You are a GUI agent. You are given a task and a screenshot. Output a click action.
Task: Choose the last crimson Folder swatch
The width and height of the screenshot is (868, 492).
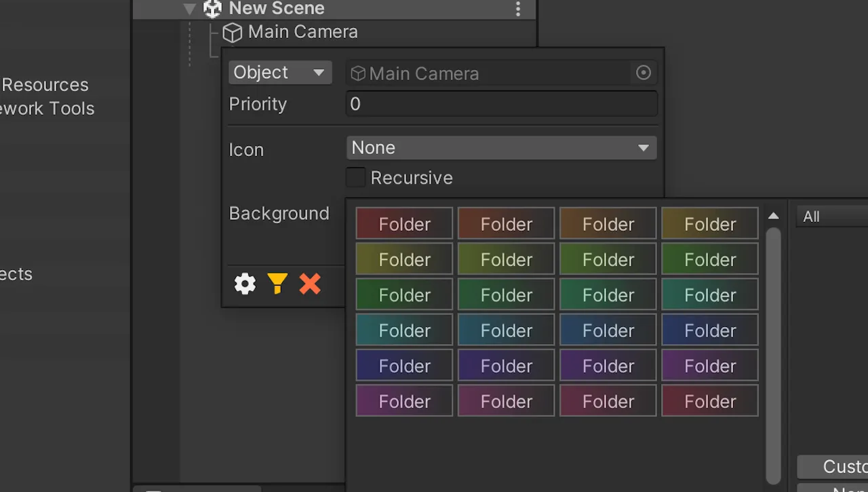(x=709, y=401)
